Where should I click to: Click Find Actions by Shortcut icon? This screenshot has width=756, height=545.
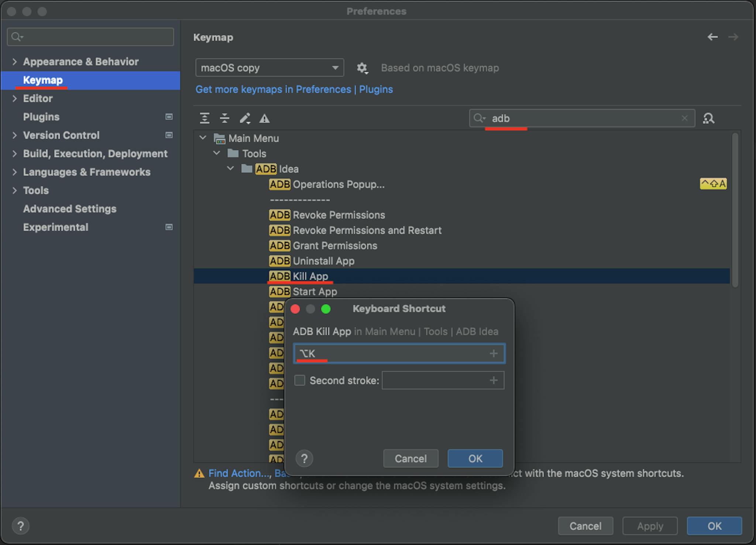coord(708,118)
